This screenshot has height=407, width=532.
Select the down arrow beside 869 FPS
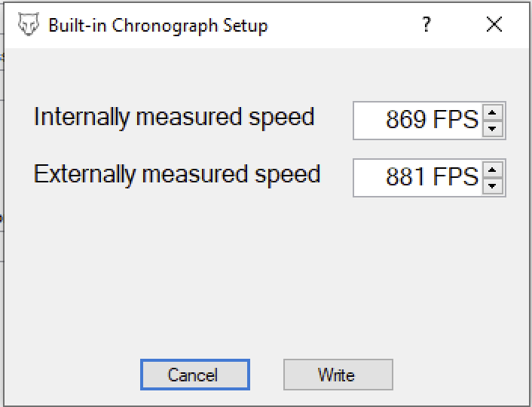pyautogui.click(x=493, y=129)
